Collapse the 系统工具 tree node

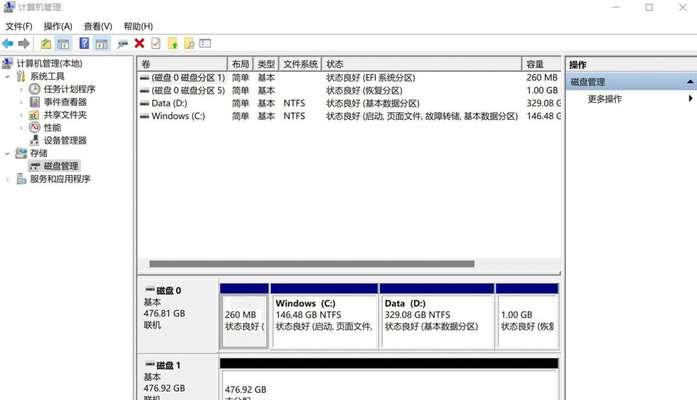(x=8, y=76)
